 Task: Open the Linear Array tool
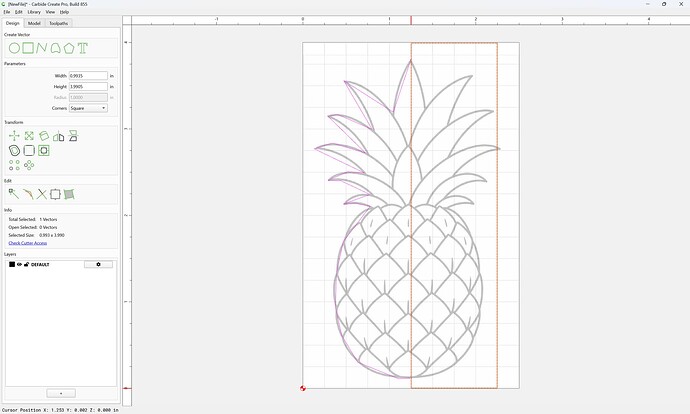click(x=14, y=165)
